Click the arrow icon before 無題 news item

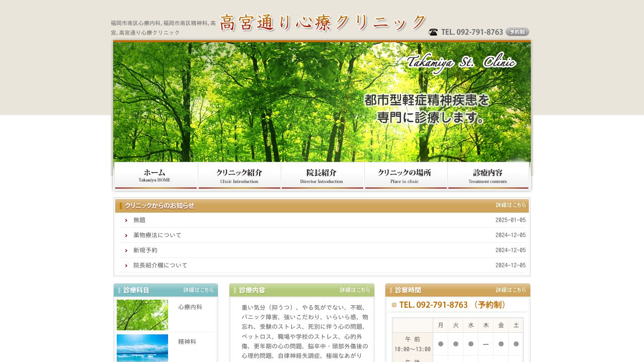pyautogui.click(x=126, y=220)
